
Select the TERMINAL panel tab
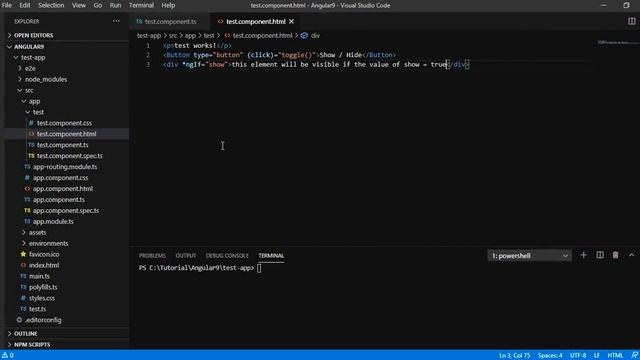tap(271, 256)
